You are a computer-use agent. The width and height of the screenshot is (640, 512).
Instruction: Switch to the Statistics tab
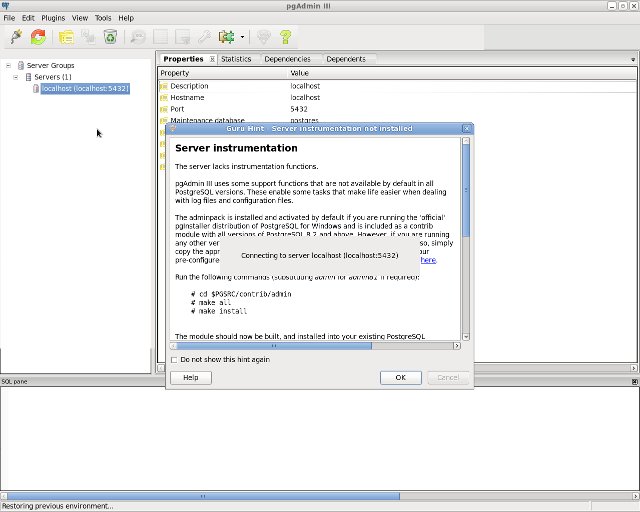[236, 59]
